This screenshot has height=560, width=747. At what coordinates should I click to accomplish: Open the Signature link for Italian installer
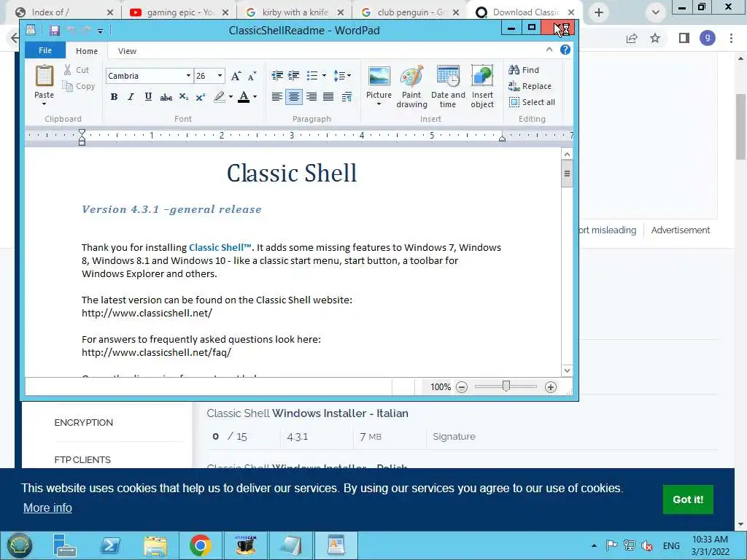[454, 437]
